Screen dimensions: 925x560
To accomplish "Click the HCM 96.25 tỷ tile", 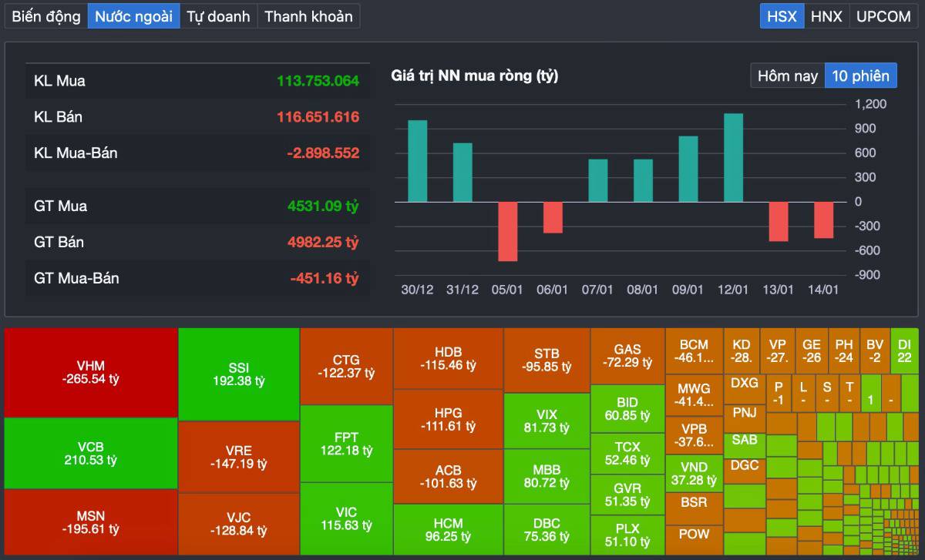I will (448, 530).
